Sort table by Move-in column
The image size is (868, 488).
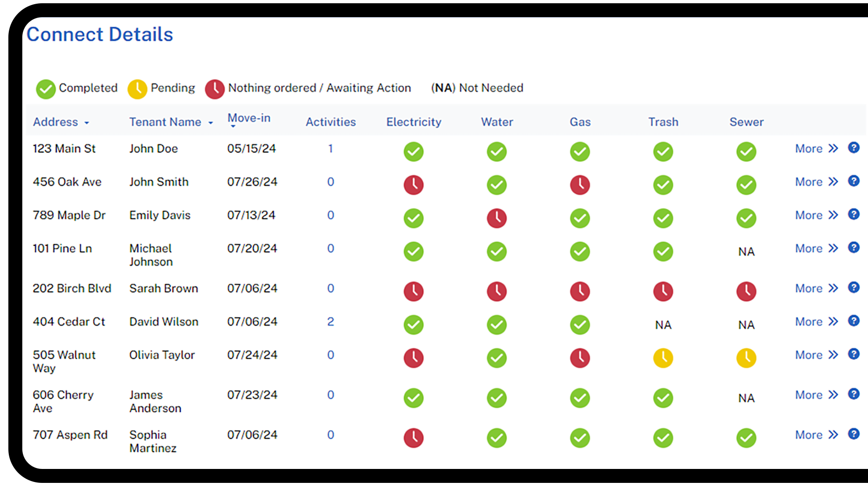[249, 119]
